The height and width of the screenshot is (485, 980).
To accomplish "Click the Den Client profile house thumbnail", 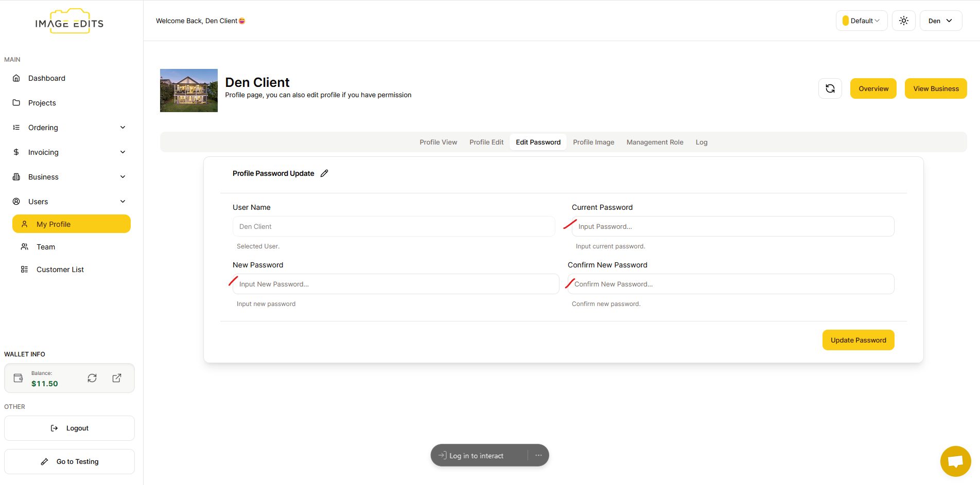I will point(189,91).
